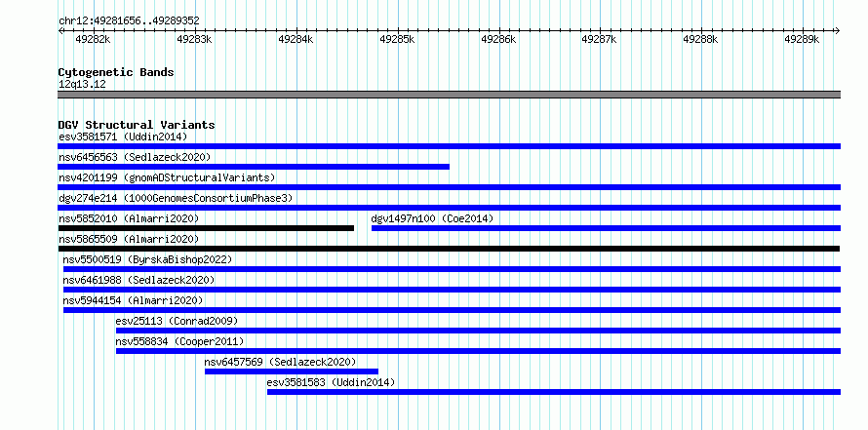Click the chr12:49281656..49289352 coordinates label
Viewport: 868px width, 430px height.
(x=129, y=21)
